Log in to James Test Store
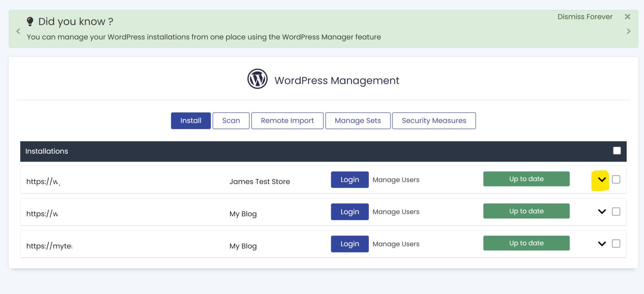644x294 pixels. coord(350,180)
